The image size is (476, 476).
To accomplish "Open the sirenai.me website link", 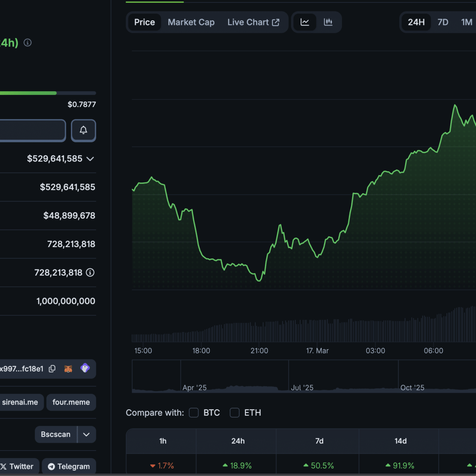I will coord(20,402).
